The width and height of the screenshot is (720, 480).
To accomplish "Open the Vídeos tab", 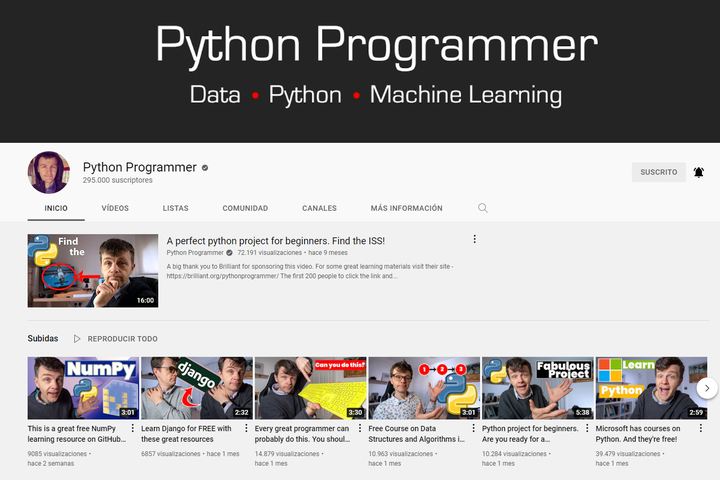I will (x=115, y=209).
